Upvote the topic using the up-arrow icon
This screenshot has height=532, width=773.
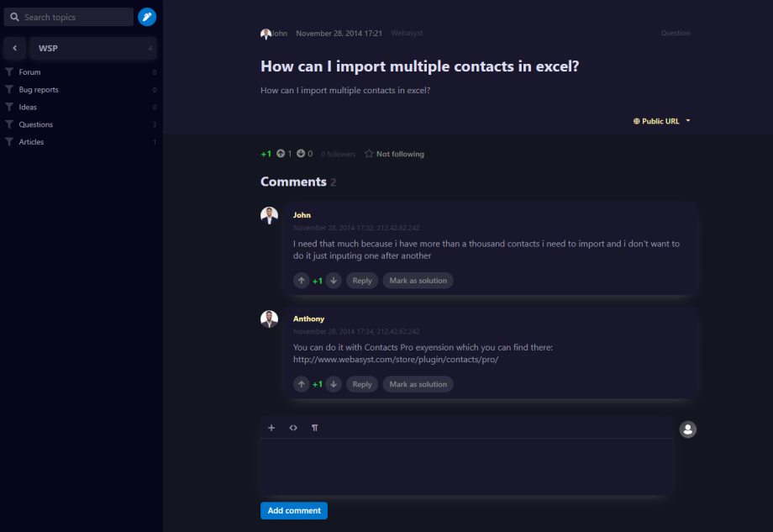[x=281, y=154]
